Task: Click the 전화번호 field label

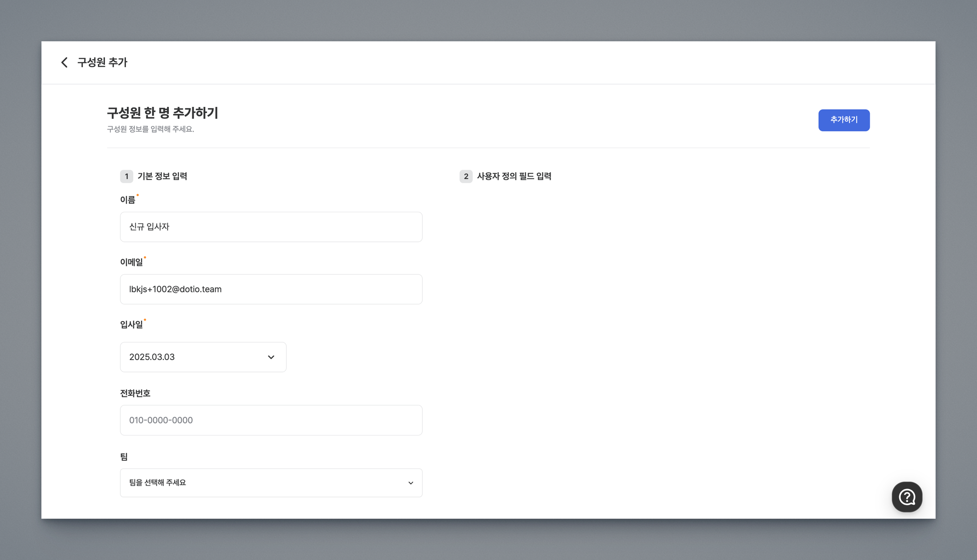Action: pyautogui.click(x=135, y=394)
